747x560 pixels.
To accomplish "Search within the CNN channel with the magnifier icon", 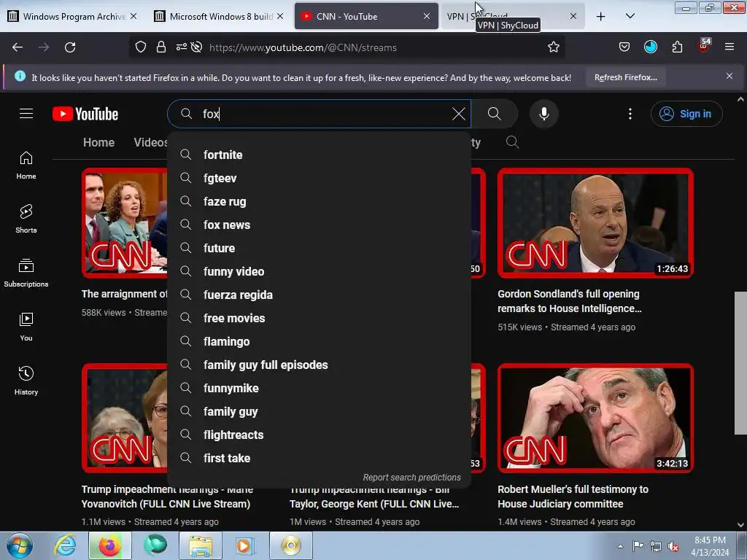I will pyautogui.click(x=513, y=142).
